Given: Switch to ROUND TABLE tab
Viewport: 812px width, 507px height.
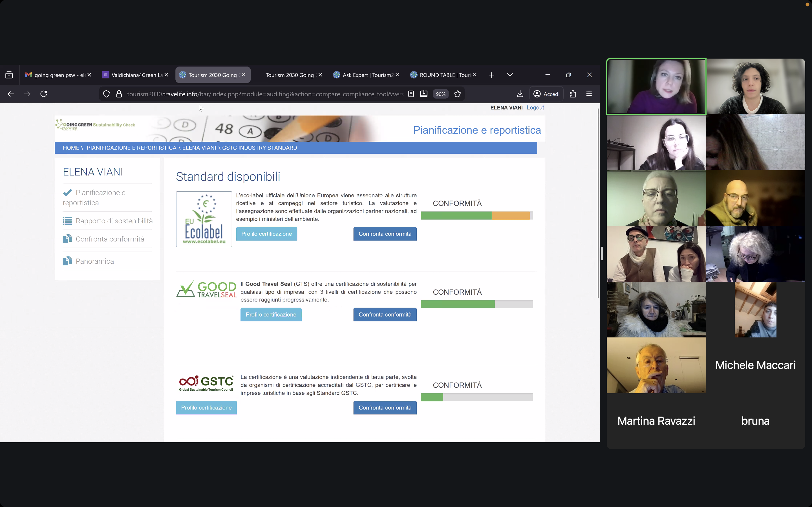Looking at the screenshot, I should [x=443, y=75].
